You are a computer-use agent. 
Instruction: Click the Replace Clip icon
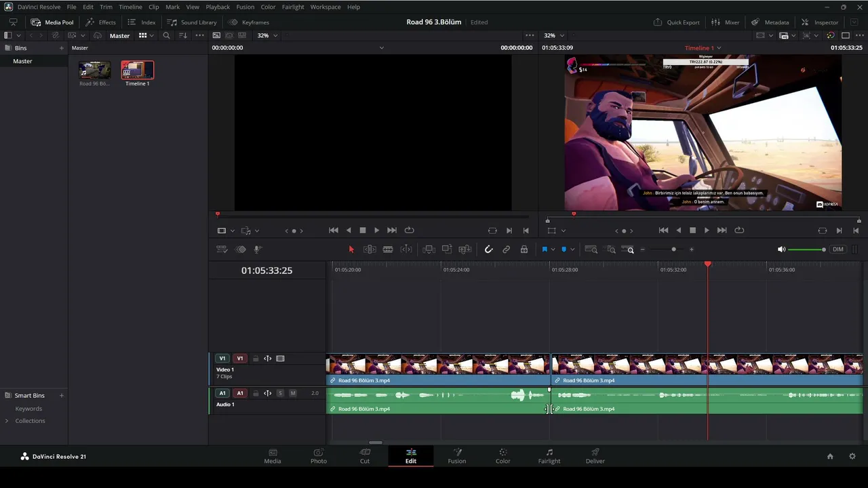coord(465,249)
